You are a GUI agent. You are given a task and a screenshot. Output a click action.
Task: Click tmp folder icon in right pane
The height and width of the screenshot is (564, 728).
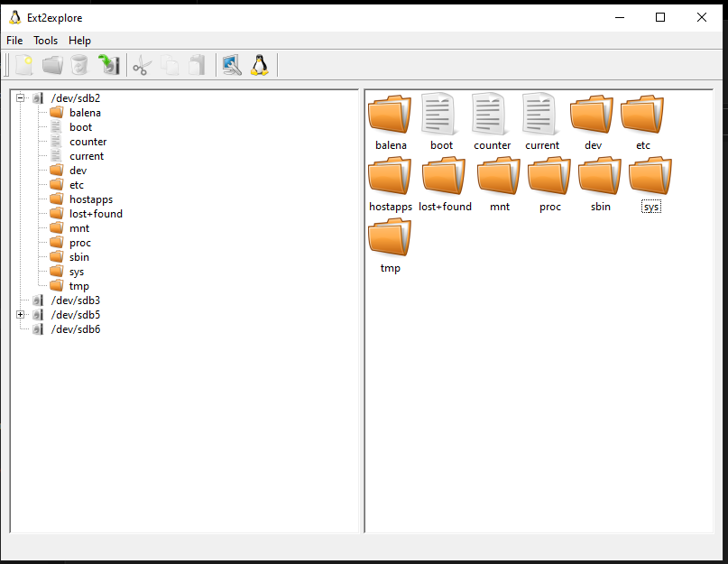(390, 237)
